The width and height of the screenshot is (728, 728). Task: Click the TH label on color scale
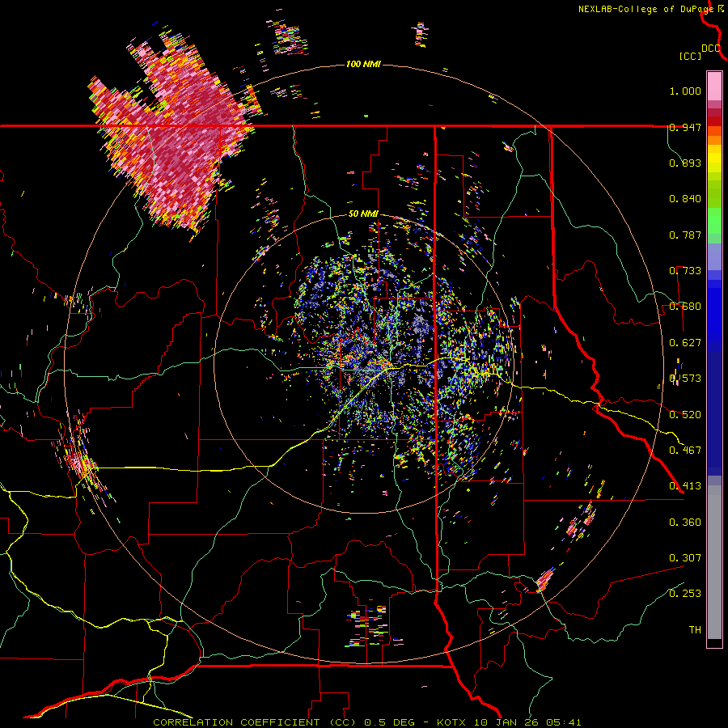[695, 630]
